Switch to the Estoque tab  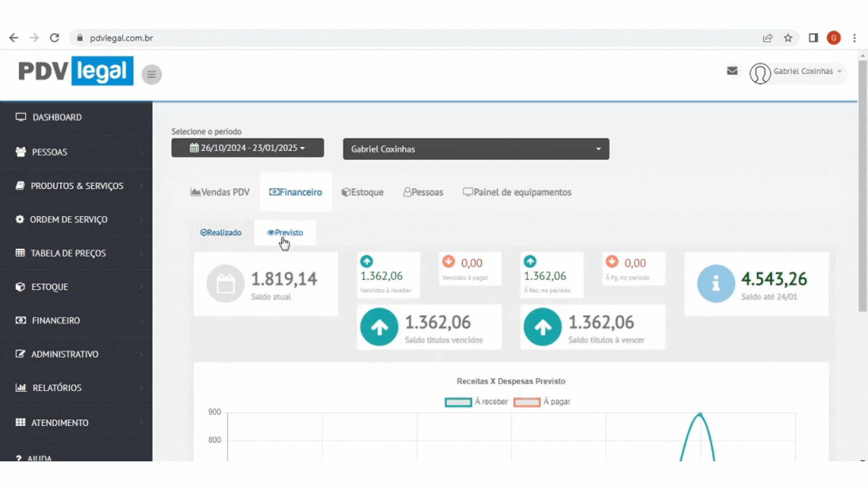[x=363, y=192]
